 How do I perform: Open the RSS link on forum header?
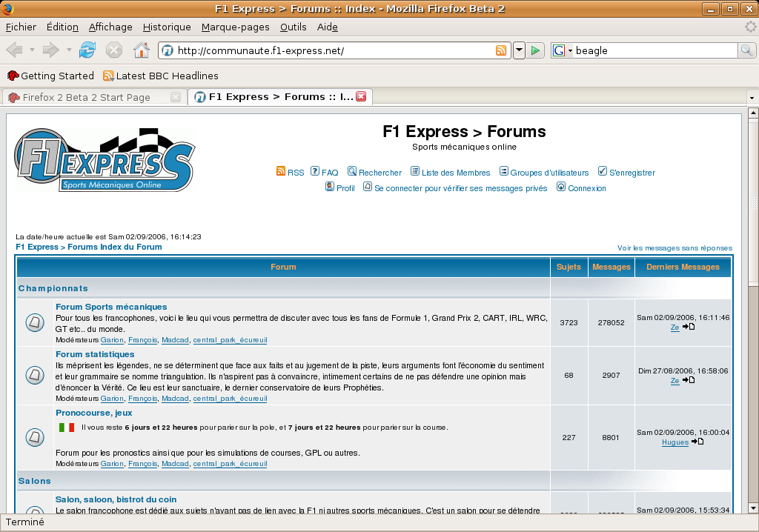[x=291, y=173]
